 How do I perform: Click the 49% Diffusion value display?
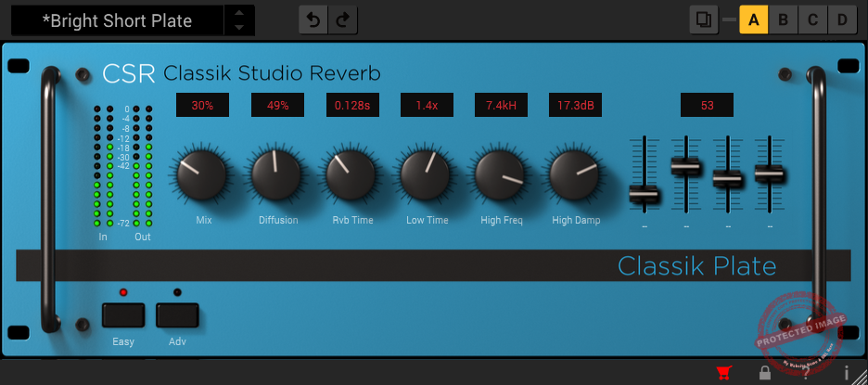tap(277, 105)
